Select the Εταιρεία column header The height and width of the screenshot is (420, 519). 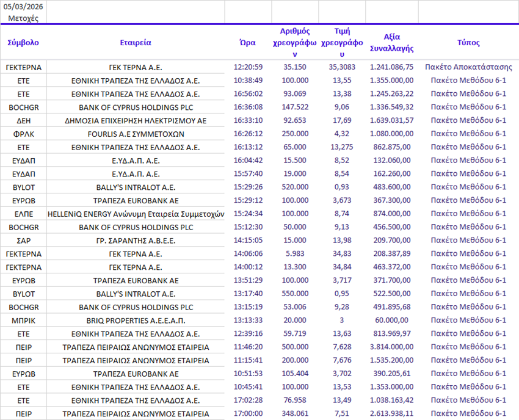coord(136,43)
